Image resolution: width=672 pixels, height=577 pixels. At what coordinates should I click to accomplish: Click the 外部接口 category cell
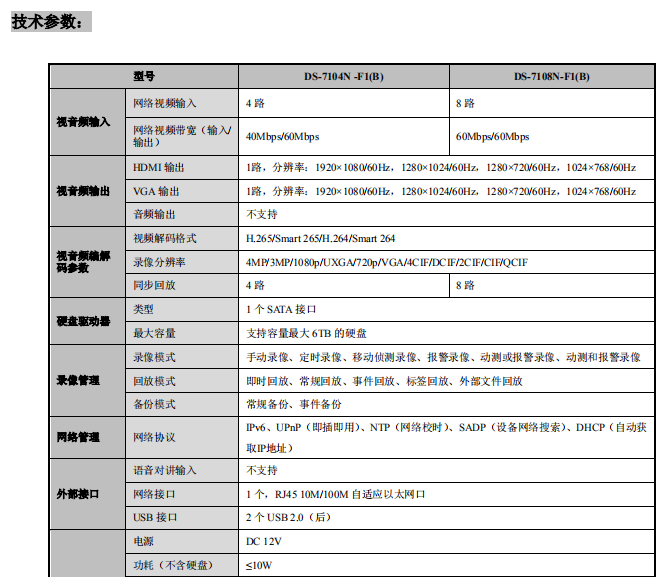(x=87, y=494)
